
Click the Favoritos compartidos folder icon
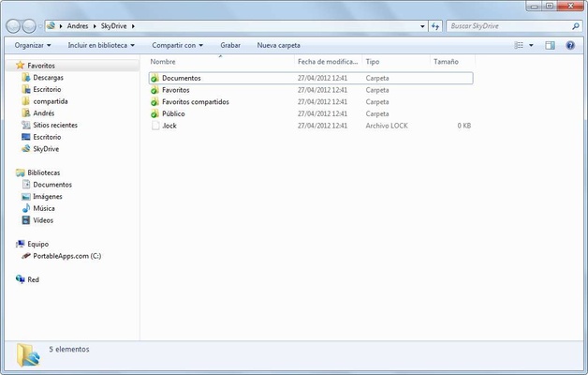tap(154, 102)
